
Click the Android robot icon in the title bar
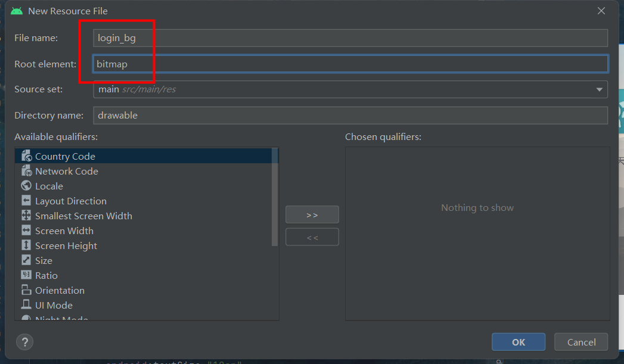tap(16, 11)
